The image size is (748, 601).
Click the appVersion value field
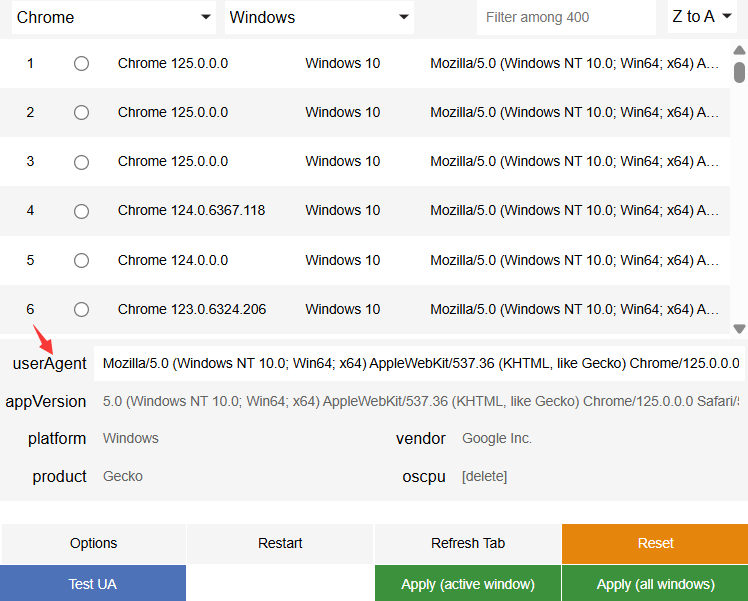click(x=419, y=402)
